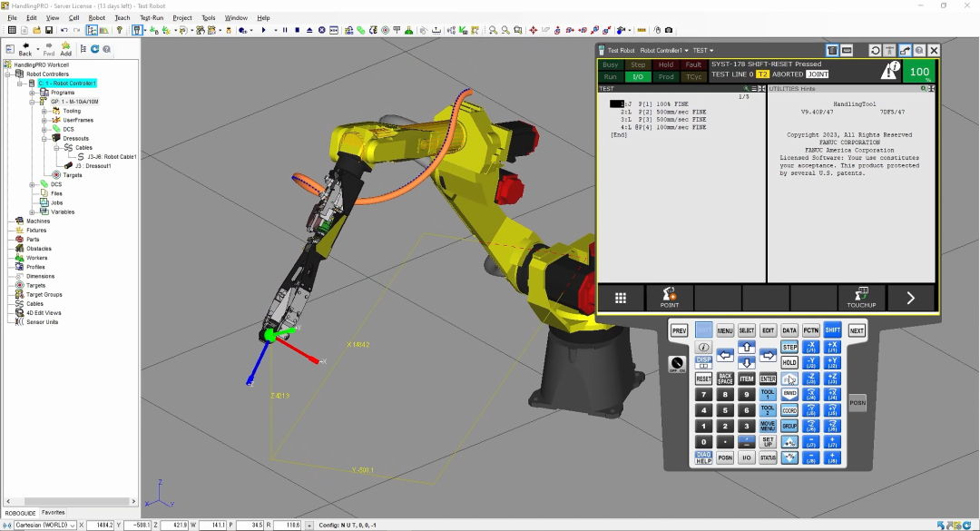980x531 pixels.
Task: Select the J3-J6: Robot Cable1 tree item
Action: coord(112,157)
